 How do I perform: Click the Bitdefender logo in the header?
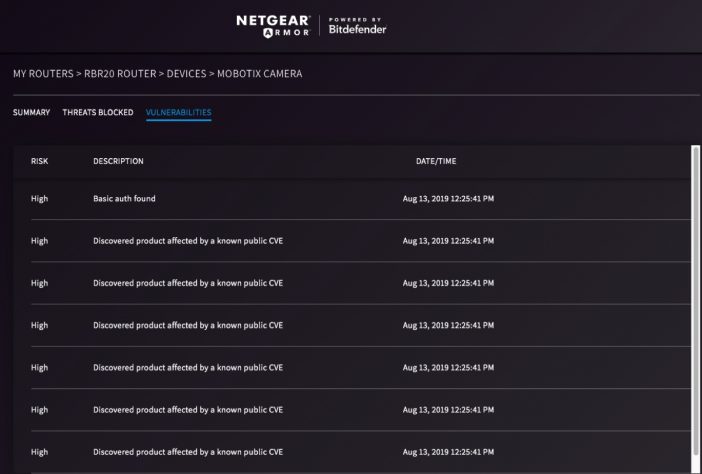tap(357, 26)
